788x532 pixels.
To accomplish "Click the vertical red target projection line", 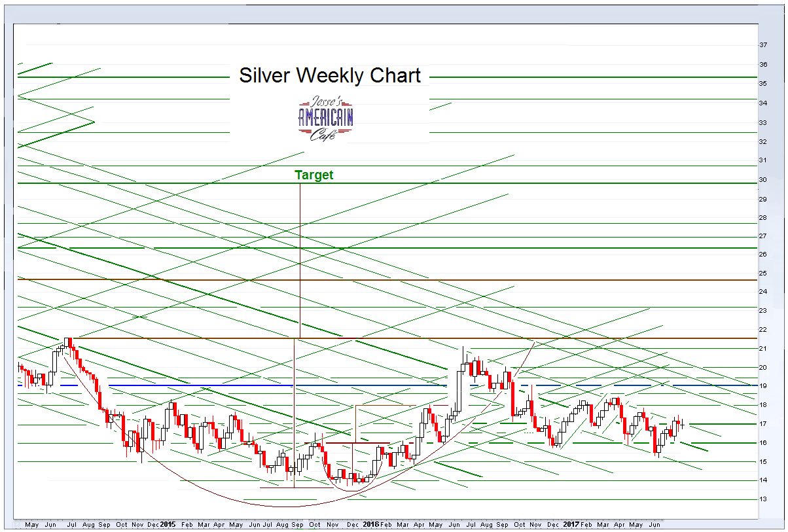I will [300, 262].
